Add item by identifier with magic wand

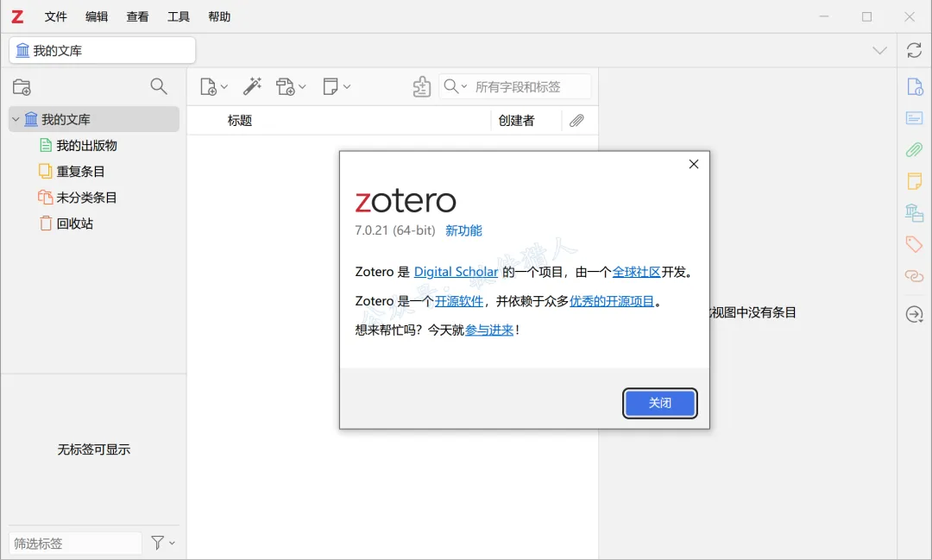(x=252, y=86)
